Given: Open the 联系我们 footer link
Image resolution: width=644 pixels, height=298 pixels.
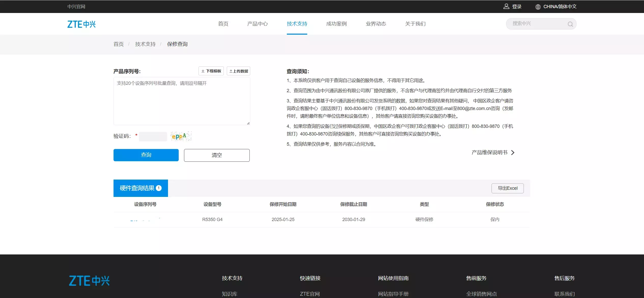Looking at the screenshot, I should 565,294.
